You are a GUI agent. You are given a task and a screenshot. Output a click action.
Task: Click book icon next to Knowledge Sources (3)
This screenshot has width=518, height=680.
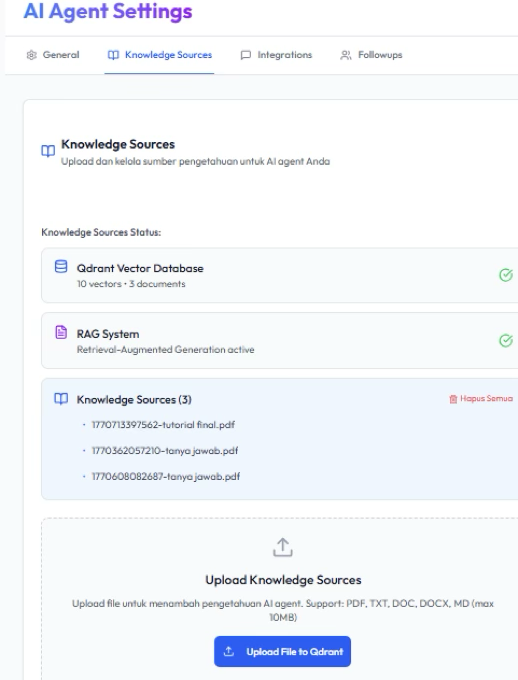[61, 399]
